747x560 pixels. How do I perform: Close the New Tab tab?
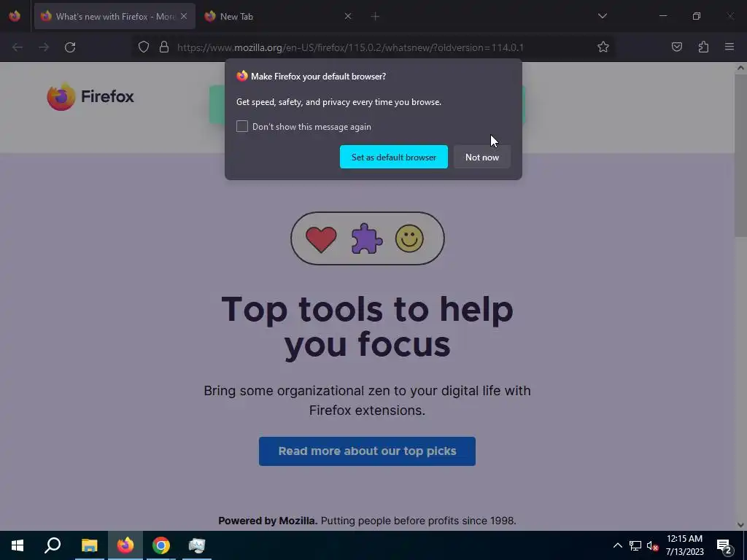pos(348,16)
